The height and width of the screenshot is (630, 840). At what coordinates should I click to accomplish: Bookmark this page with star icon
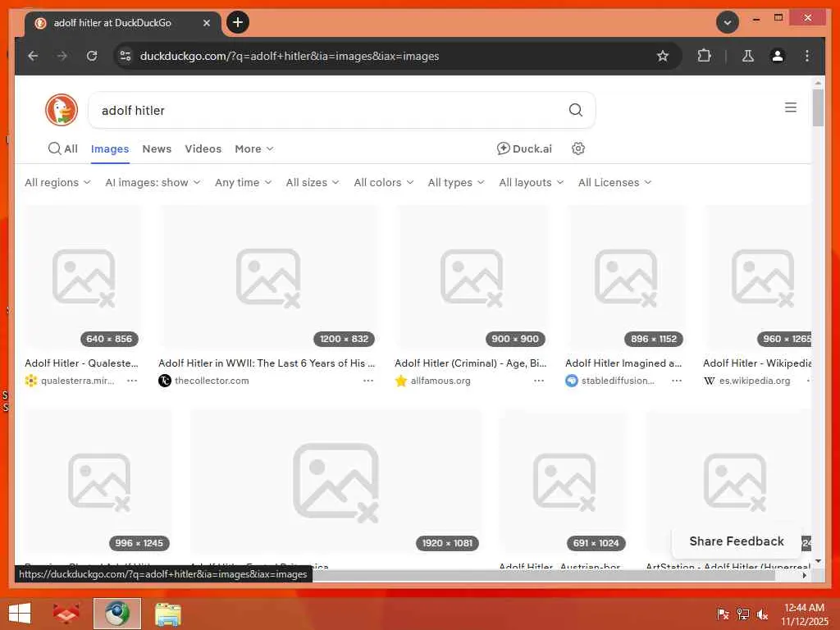click(663, 56)
